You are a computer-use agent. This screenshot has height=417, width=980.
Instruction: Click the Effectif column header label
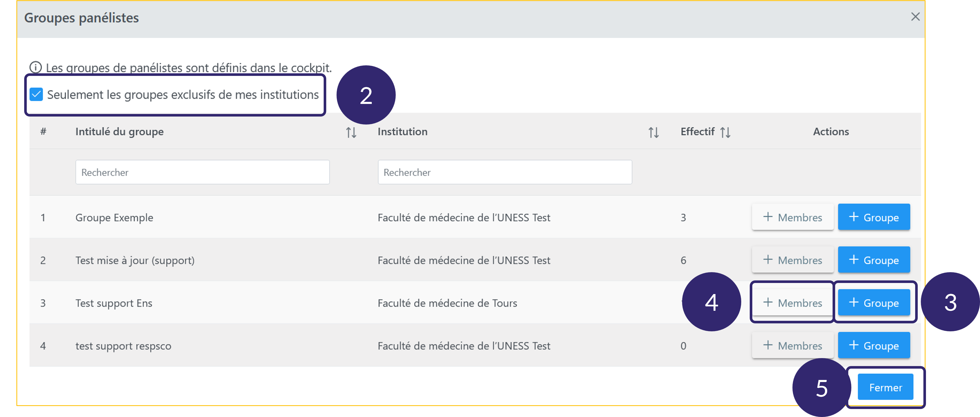[x=697, y=132]
